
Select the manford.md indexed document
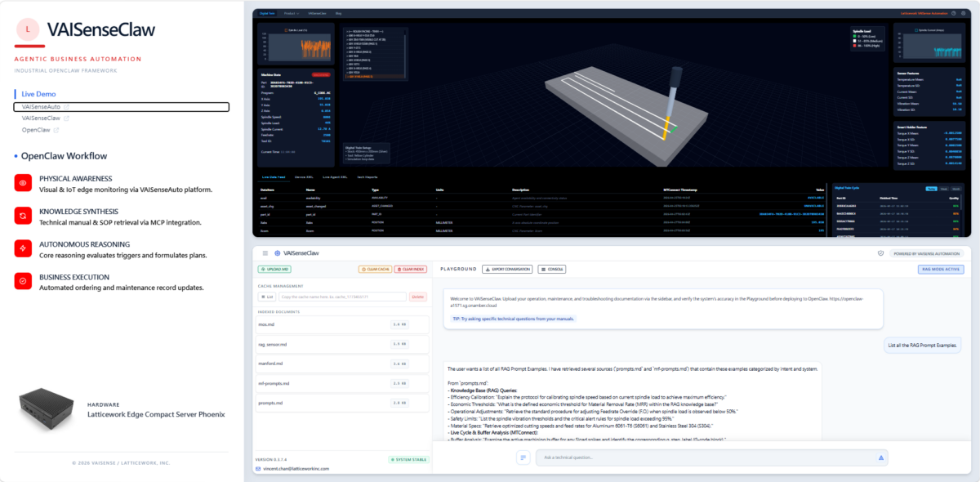tap(342, 364)
